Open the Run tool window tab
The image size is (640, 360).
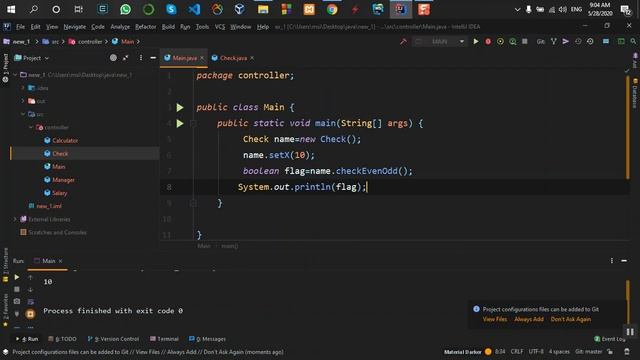[x=27, y=339]
